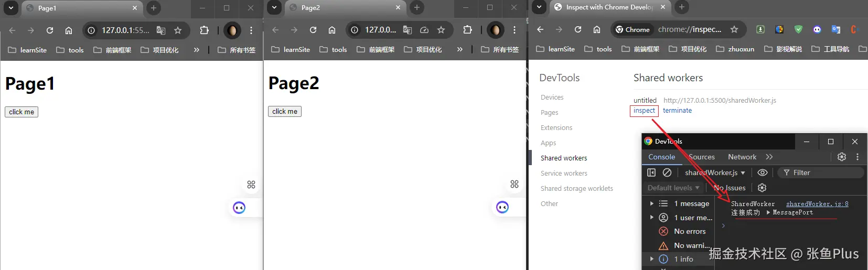The width and height of the screenshot is (868, 270).
Task: Open profile avatar in Page1 window
Action: [x=232, y=30]
